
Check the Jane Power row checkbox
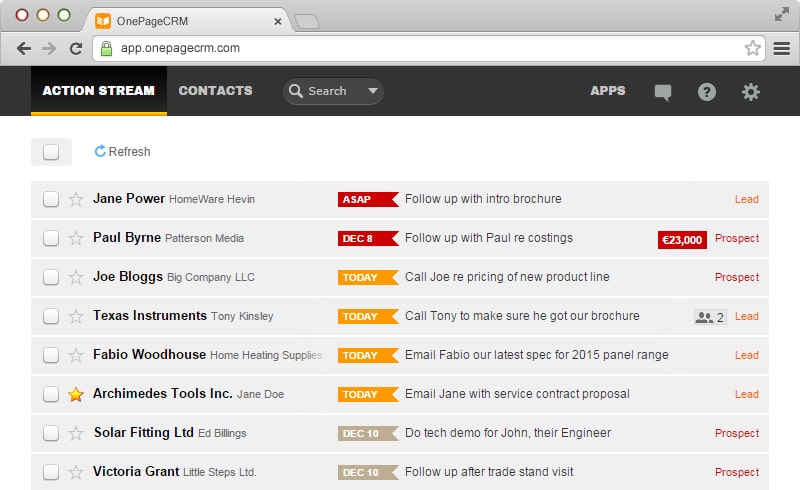point(51,199)
